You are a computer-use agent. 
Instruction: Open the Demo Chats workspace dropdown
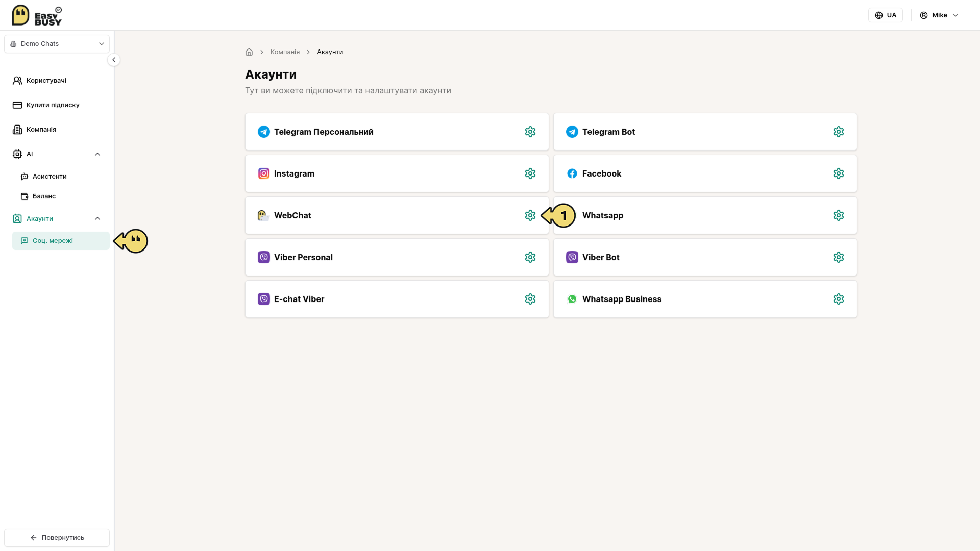tap(57, 44)
